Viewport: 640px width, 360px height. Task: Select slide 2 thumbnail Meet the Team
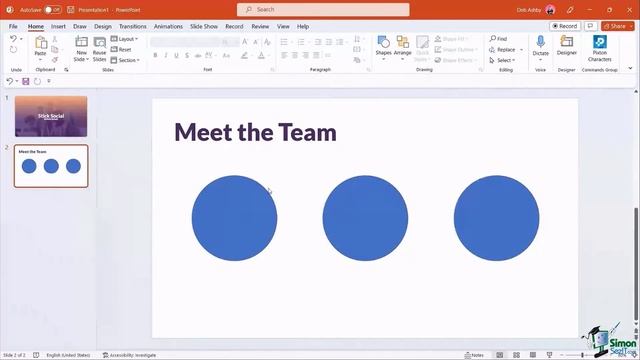point(51,166)
